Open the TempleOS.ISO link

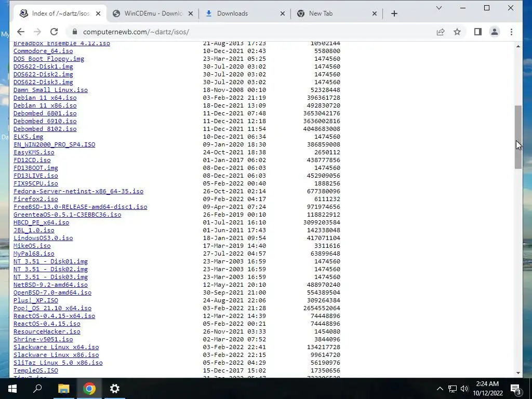tap(36, 371)
